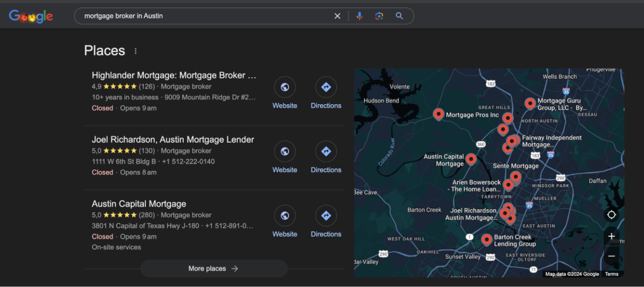Zoom in on the map
The image size is (644, 287).
pyautogui.click(x=611, y=237)
